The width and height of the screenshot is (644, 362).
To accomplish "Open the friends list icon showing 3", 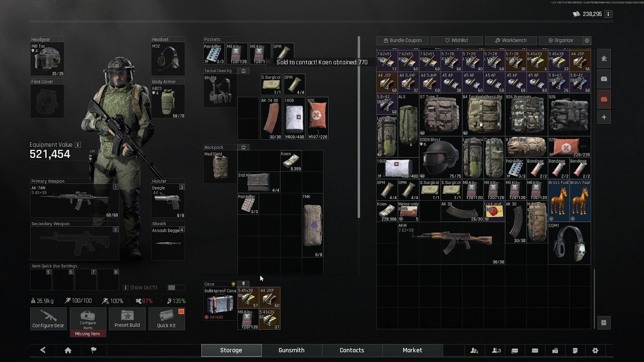I will point(496,350).
